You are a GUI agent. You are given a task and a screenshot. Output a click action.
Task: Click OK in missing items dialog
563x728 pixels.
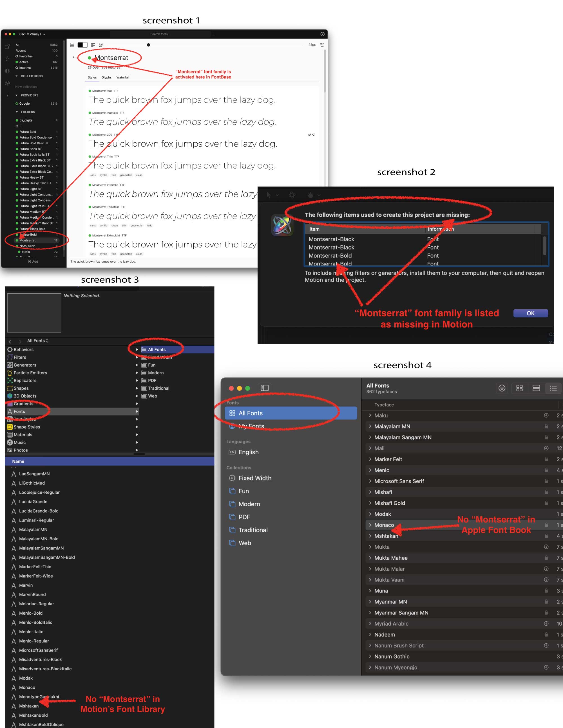(x=530, y=313)
